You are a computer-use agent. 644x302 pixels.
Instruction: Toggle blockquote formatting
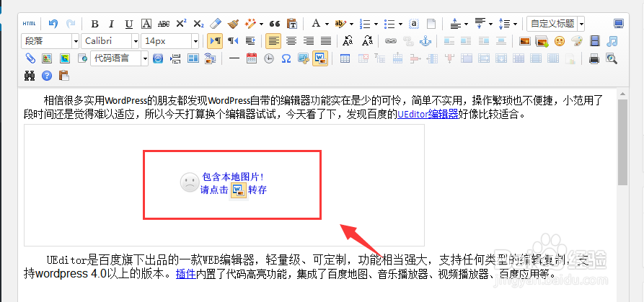pyautogui.click(x=274, y=24)
